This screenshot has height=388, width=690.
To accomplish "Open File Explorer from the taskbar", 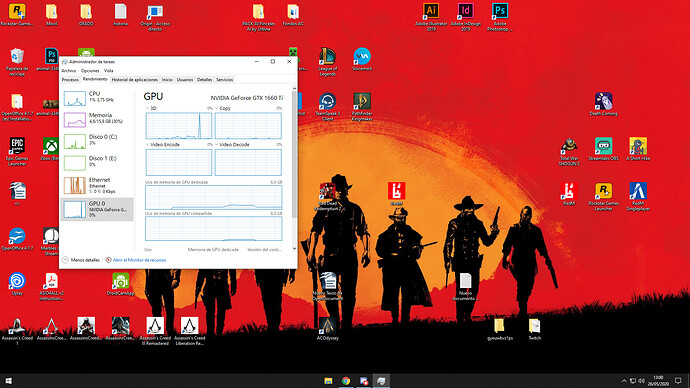I will coord(328,381).
